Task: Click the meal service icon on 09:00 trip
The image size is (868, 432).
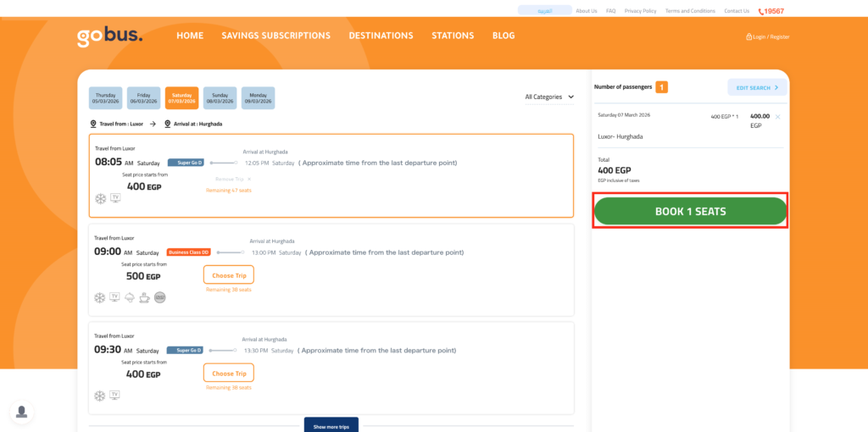Action: (130, 297)
